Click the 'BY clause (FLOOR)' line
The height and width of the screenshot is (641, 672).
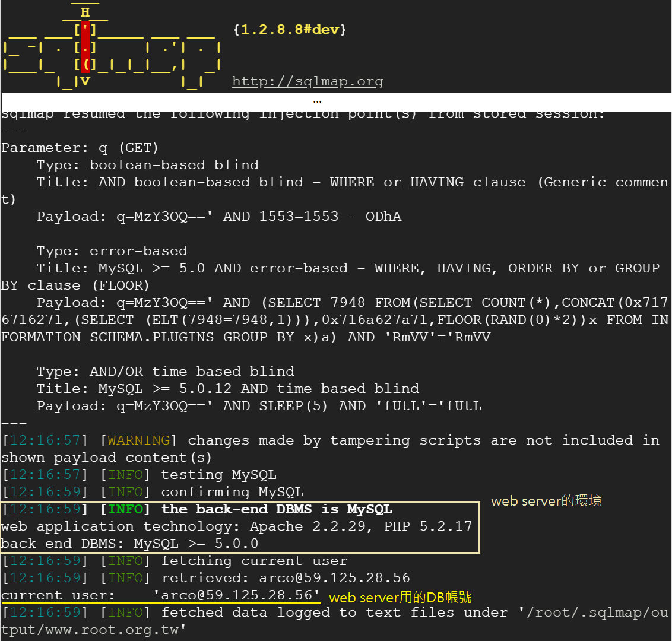click(x=75, y=285)
